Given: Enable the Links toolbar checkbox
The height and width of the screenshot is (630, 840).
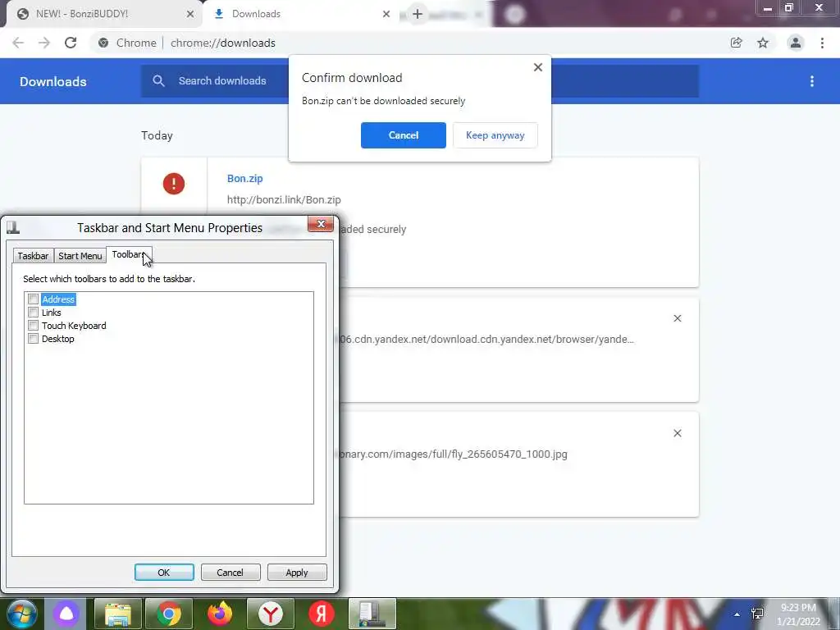Looking at the screenshot, I should point(33,313).
